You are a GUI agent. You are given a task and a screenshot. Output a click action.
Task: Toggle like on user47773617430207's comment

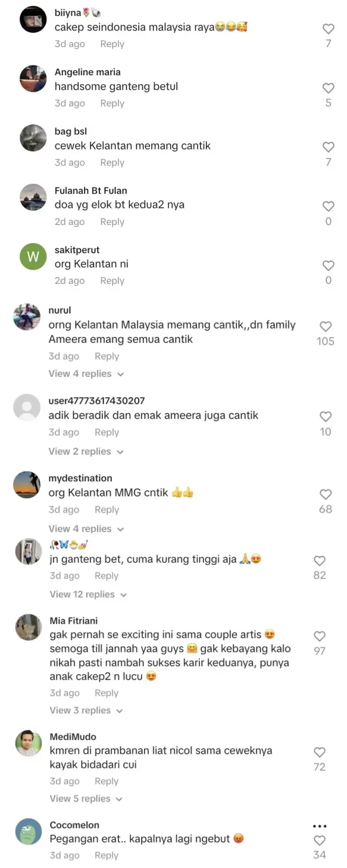[325, 416]
